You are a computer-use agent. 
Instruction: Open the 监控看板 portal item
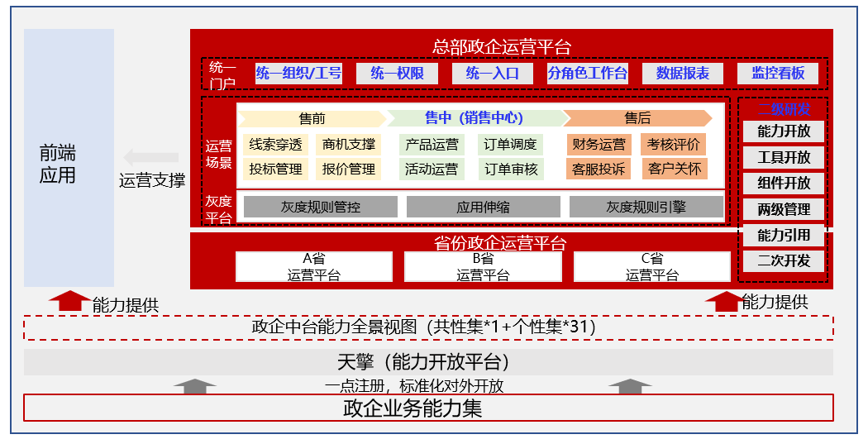click(777, 73)
